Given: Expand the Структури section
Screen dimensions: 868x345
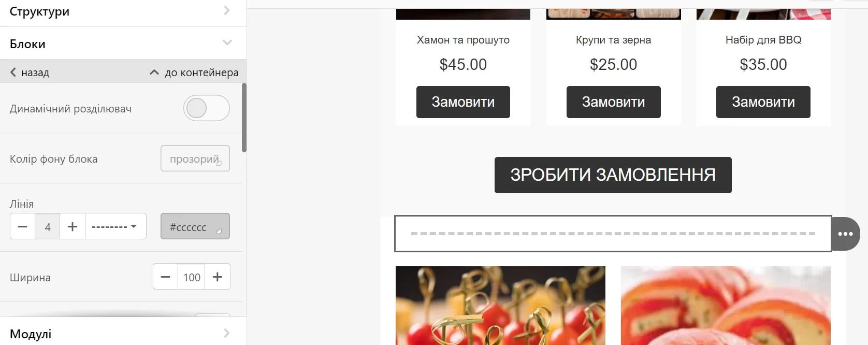Looking at the screenshot, I should [123, 11].
